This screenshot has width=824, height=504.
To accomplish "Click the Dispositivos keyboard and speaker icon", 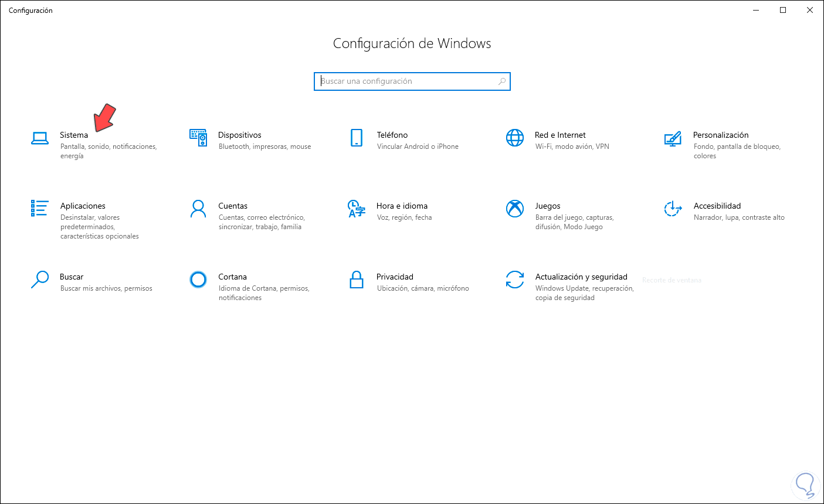I will tap(198, 138).
